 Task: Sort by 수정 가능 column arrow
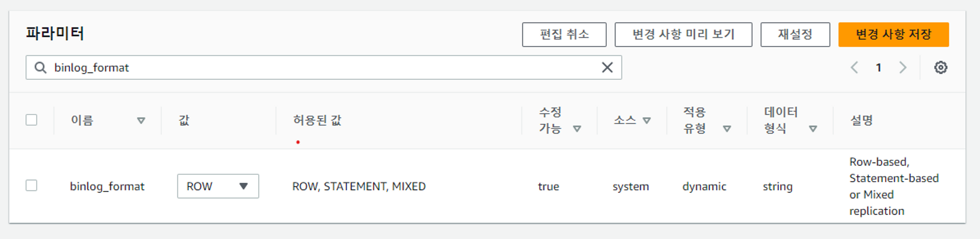click(577, 129)
